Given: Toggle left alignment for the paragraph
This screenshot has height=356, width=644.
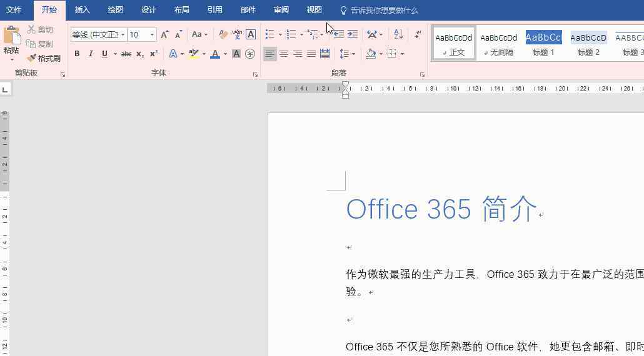Looking at the screenshot, I should pyautogui.click(x=270, y=54).
